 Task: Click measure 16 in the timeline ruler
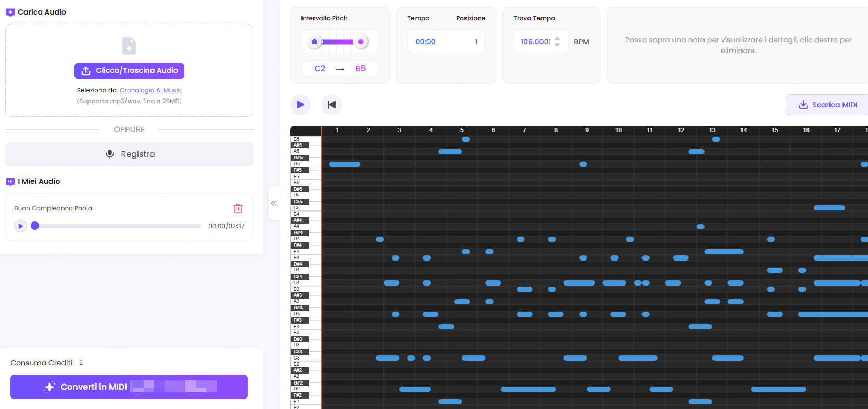806,130
